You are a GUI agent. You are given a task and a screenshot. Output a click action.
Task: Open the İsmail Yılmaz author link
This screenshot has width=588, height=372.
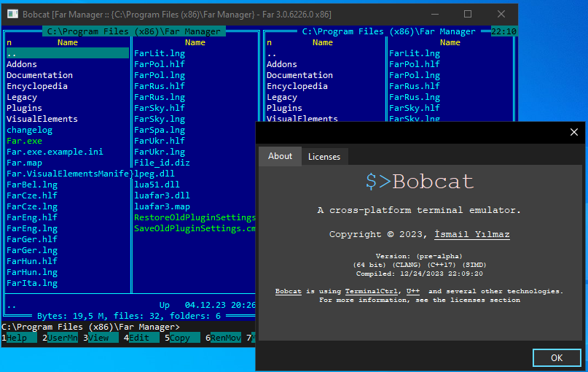click(471, 234)
